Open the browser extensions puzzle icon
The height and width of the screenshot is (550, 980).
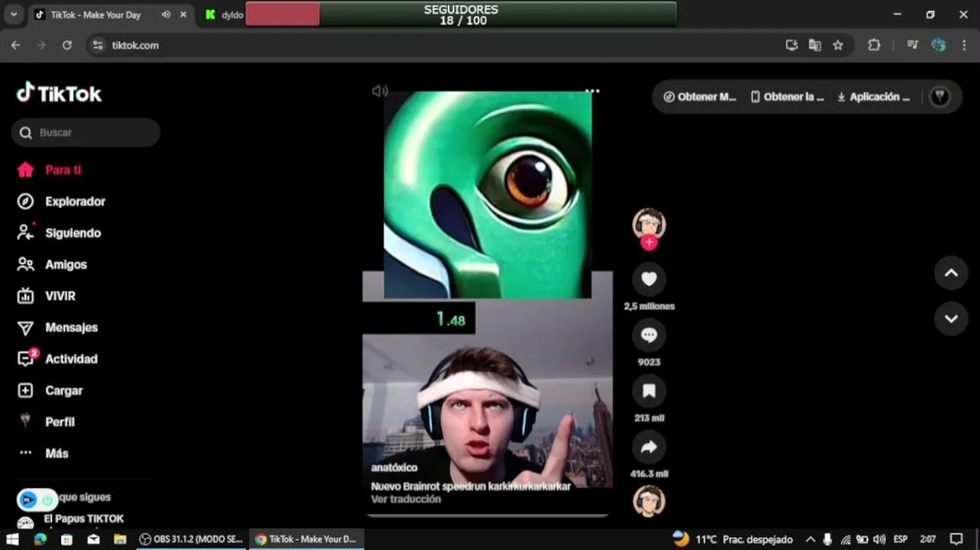point(874,45)
